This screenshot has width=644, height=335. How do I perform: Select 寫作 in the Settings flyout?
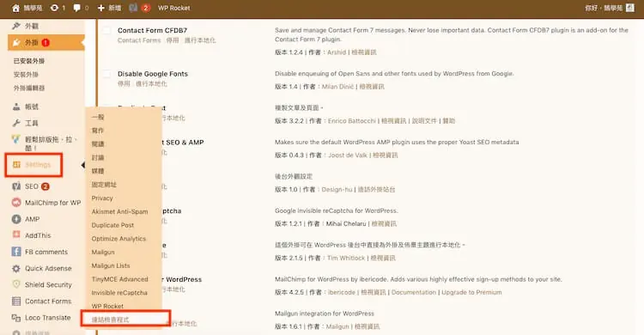(x=98, y=131)
